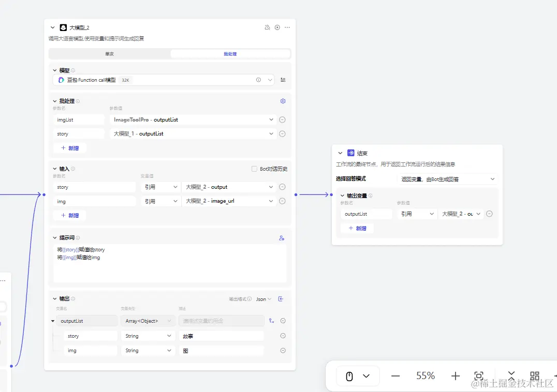Click the prompt optimization icon in 提示词 section
Screen dimensions: 557x392
coord(282,238)
